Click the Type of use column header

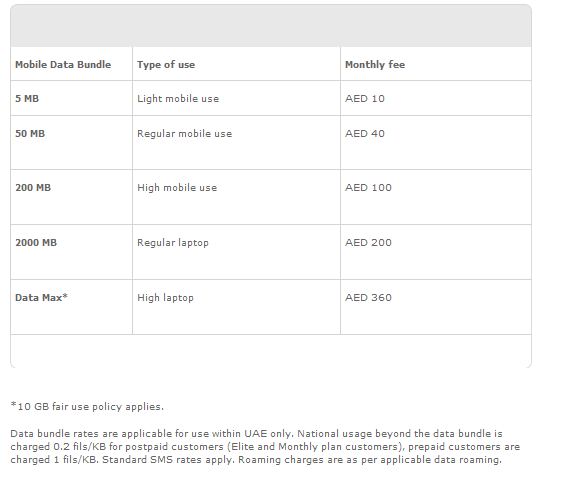166,64
